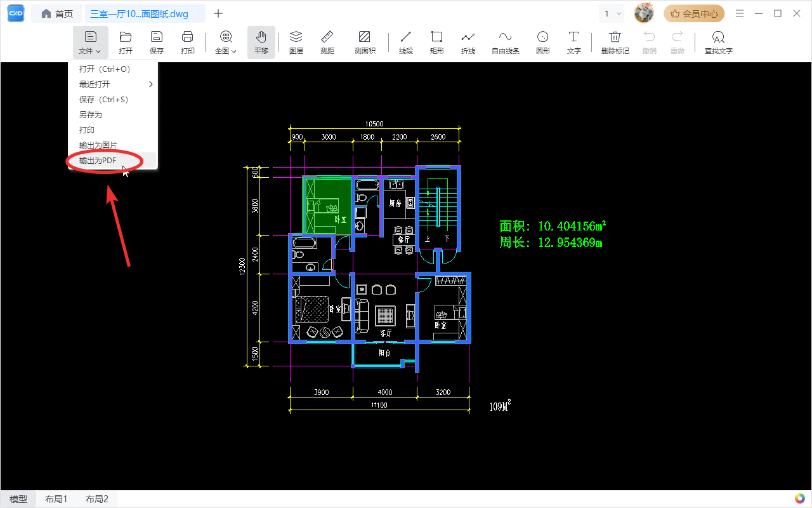The height and width of the screenshot is (508, 812).
Task: Open the 查找文字 find text tool
Action: point(718,43)
